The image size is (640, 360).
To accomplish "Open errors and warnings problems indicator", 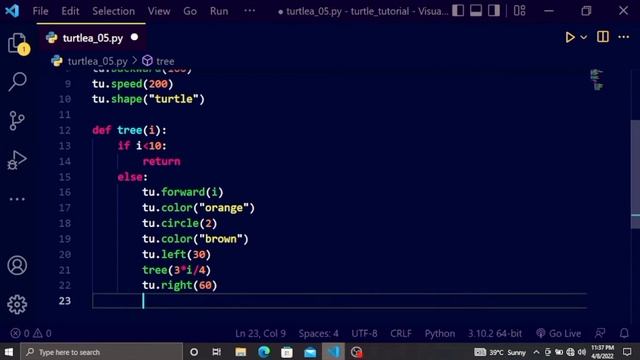I will [x=31, y=333].
